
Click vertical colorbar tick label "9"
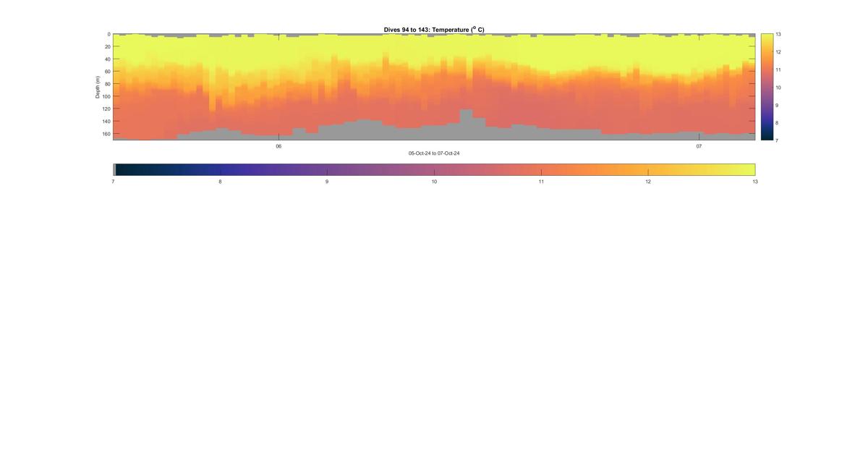(778, 105)
